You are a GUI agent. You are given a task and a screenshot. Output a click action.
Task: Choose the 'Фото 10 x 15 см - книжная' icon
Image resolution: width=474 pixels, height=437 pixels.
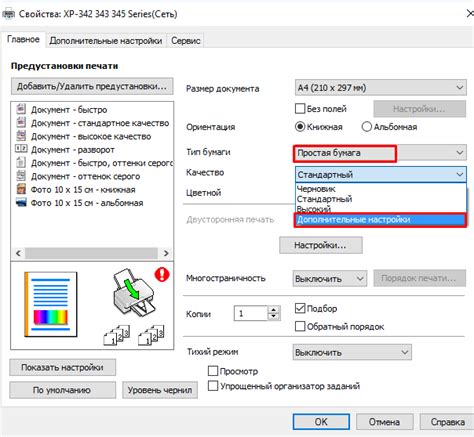(x=21, y=189)
